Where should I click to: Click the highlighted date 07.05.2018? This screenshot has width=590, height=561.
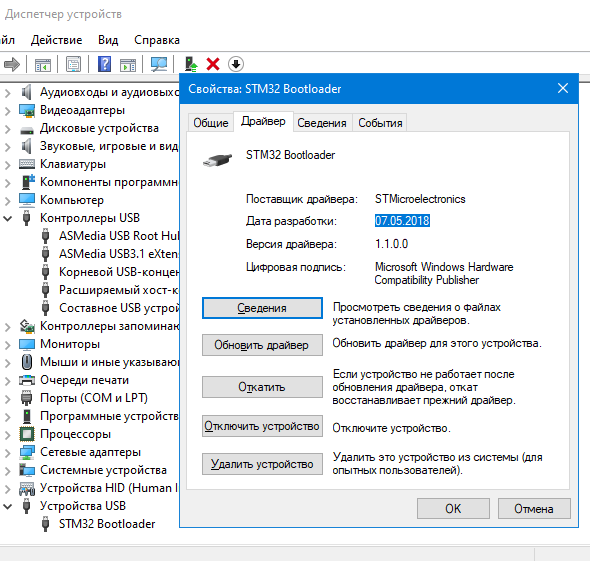402,220
